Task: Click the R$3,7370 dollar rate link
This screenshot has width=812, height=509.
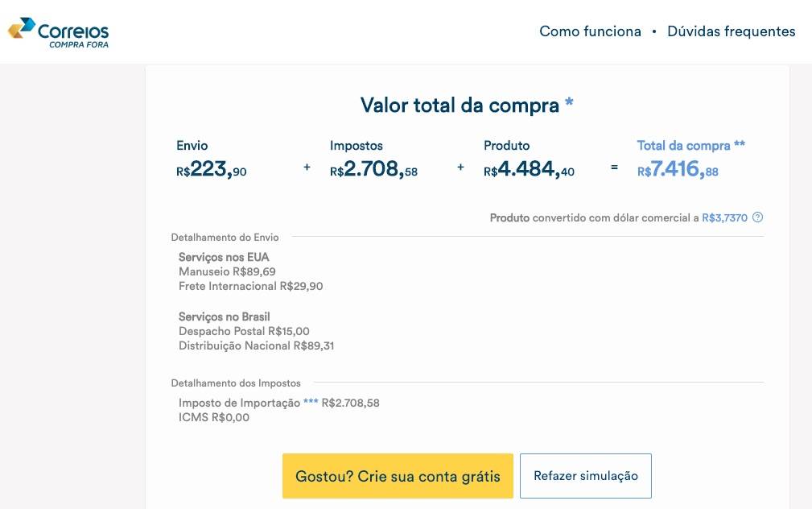Action: coord(724,217)
